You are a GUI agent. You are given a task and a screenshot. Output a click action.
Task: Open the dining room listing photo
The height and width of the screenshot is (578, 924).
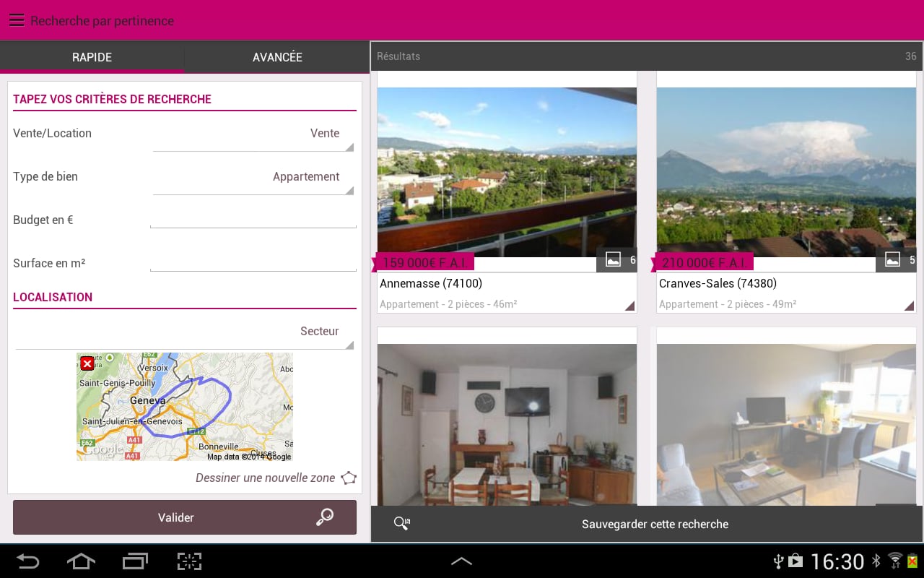tap(507, 425)
